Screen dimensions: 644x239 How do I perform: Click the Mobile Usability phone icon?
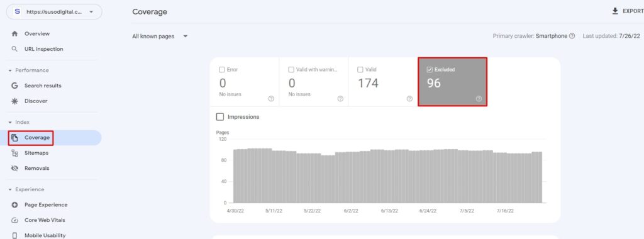point(15,235)
